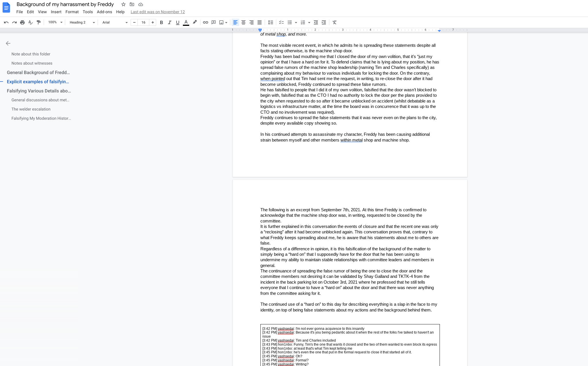Toggle bold formatting
This screenshot has height=366, width=588.
pyautogui.click(x=161, y=22)
